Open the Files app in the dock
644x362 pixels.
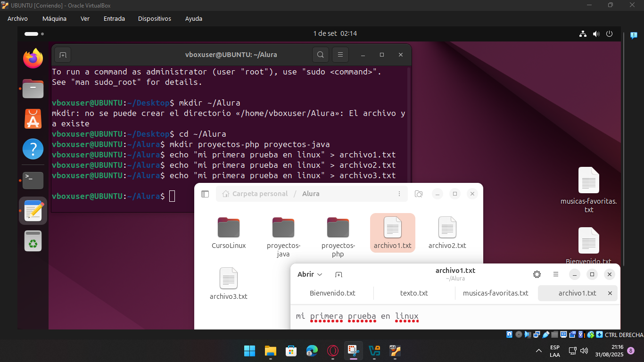33,89
